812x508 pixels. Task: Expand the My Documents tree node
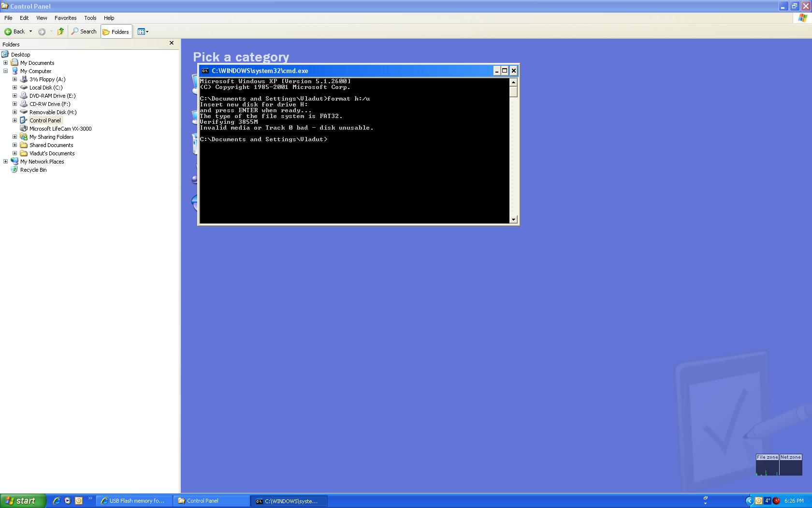6,62
